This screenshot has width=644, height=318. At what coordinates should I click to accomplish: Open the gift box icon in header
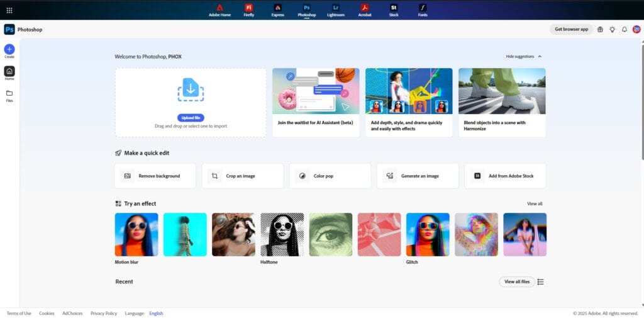pos(600,29)
